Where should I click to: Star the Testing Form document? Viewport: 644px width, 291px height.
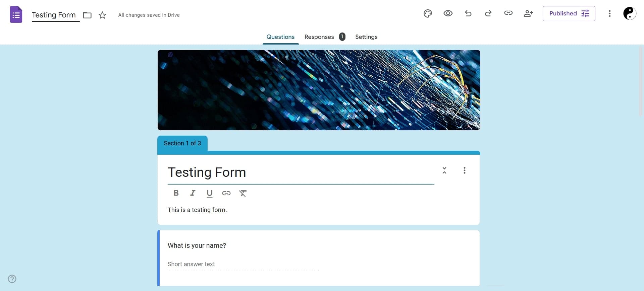tap(102, 15)
